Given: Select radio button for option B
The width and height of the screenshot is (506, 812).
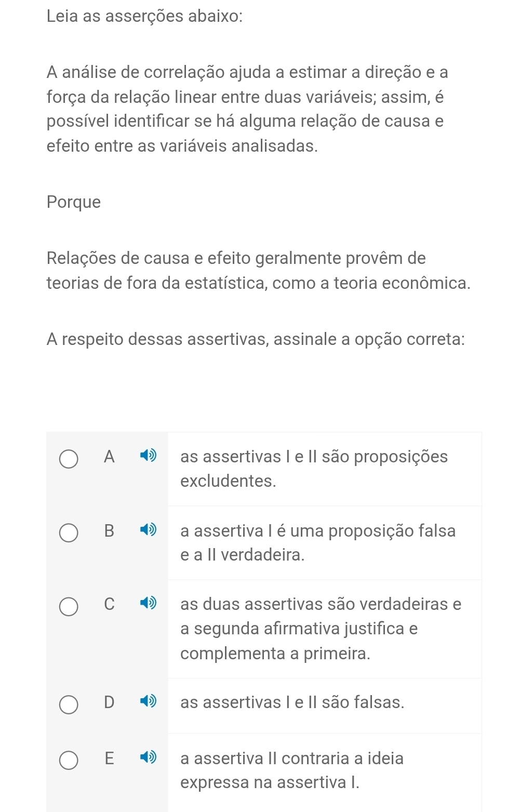Looking at the screenshot, I should click(69, 533).
